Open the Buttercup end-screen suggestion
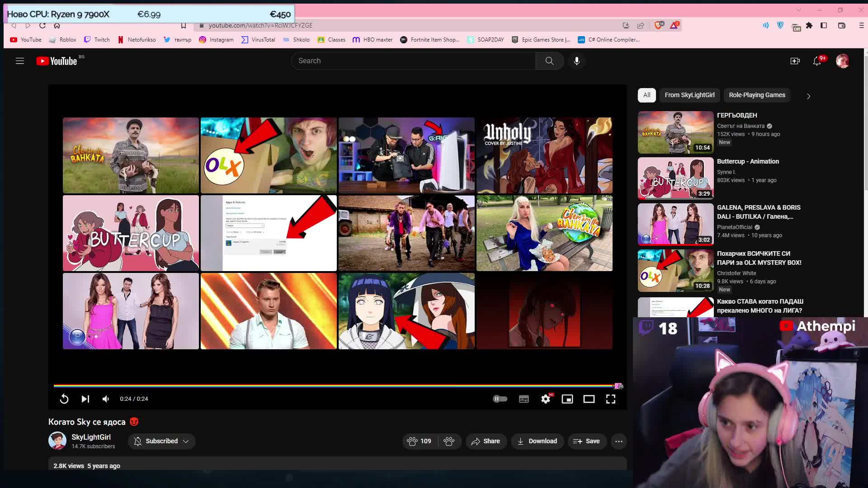The image size is (868, 488). pos(131,233)
